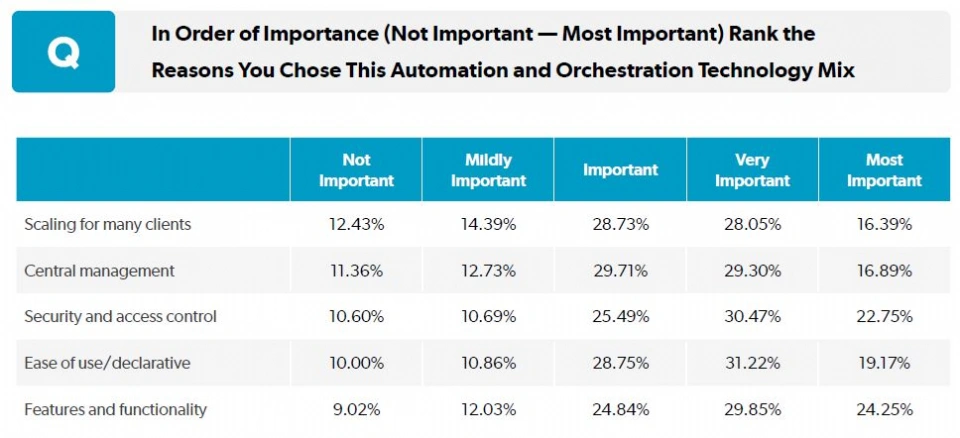
Task: Select the Mildly Important column header
Action: click(488, 170)
